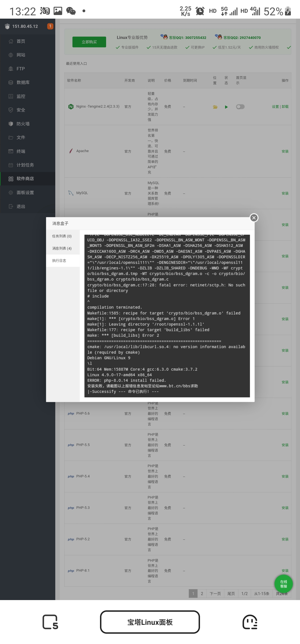The width and height of the screenshot is (300, 644).
Task: Go to page 2 of software list
Action: point(202,594)
